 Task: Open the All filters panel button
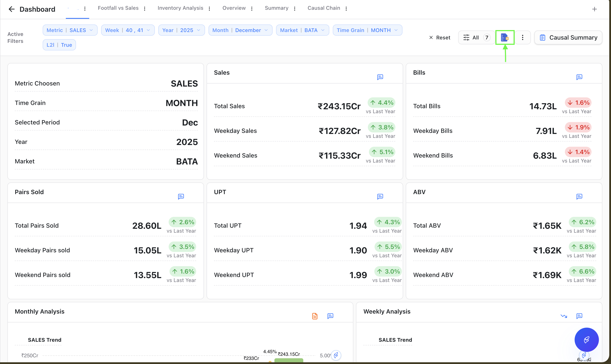476,37
